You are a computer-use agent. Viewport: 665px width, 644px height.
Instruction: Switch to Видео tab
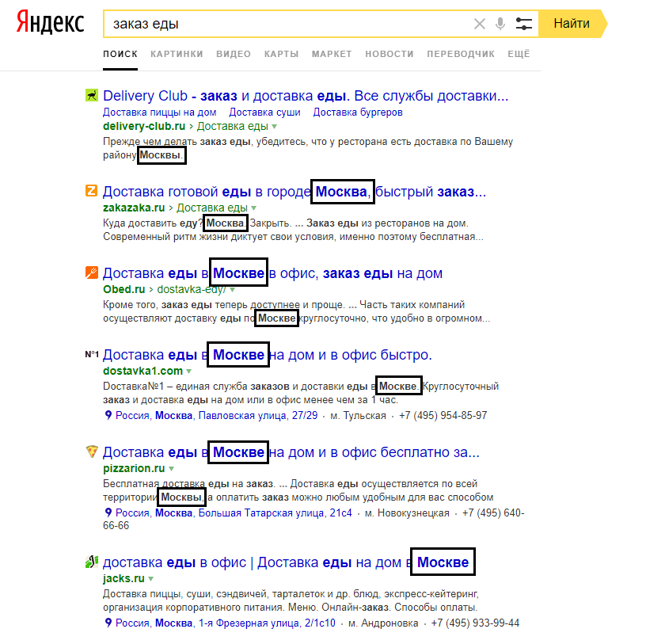(x=234, y=54)
